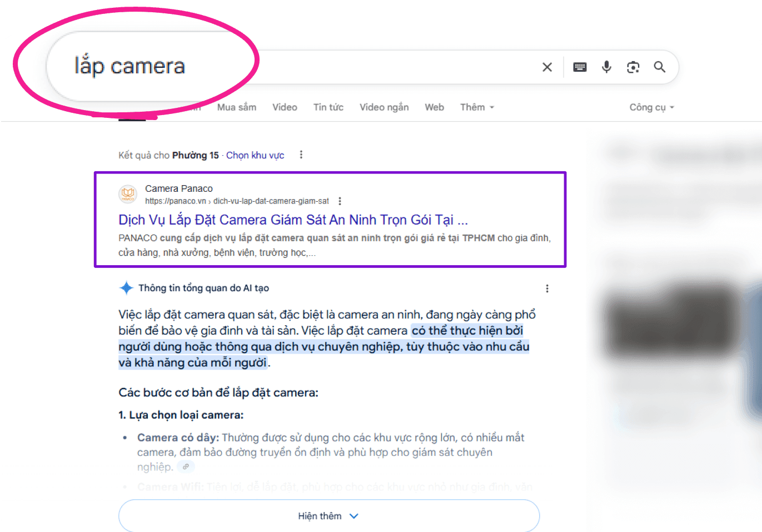Select the Video ngắn tab

pyautogui.click(x=384, y=107)
